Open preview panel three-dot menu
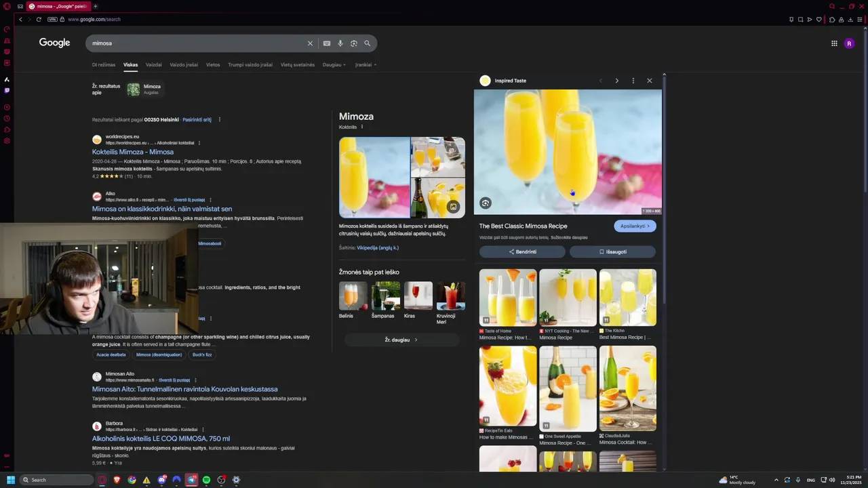The image size is (868, 488). [x=633, y=81]
